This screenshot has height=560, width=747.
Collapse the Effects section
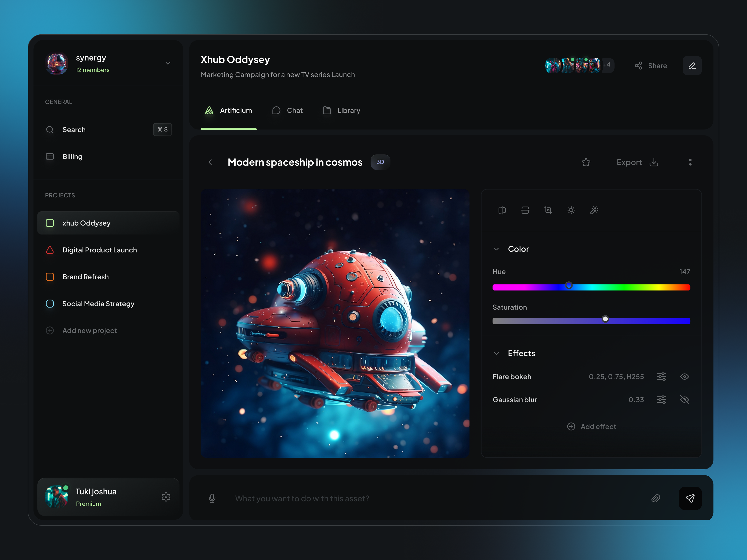496,353
